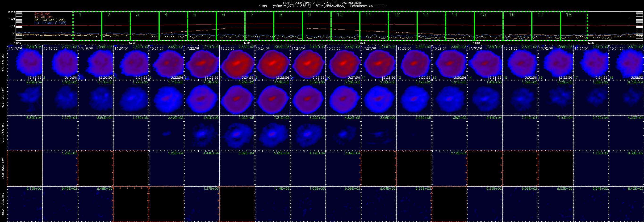This screenshot has height=222, width=644.
Task: Select interval 15 in the lightcurve timeline
Action: [x=489, y=26]
